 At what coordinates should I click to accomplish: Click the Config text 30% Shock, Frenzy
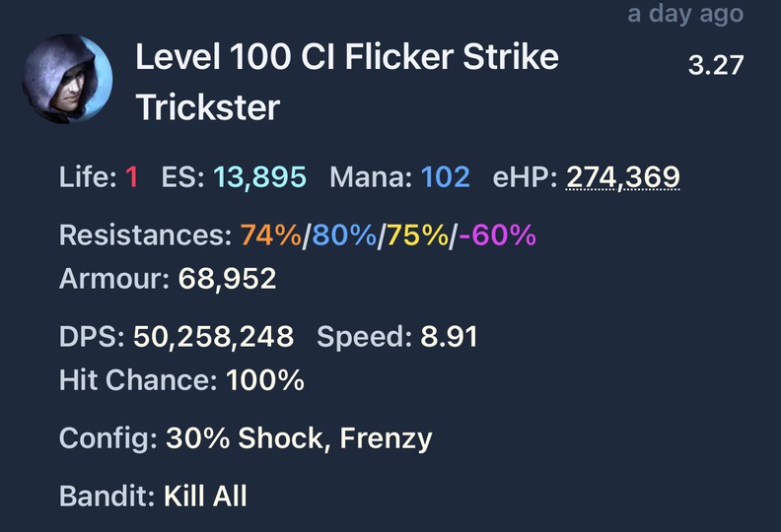pos(299,437)
